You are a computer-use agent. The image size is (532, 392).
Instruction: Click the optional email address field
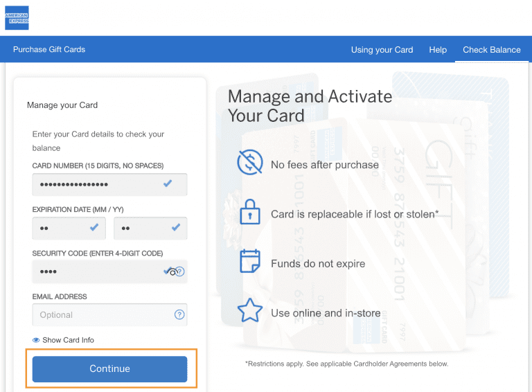[100, 314]
